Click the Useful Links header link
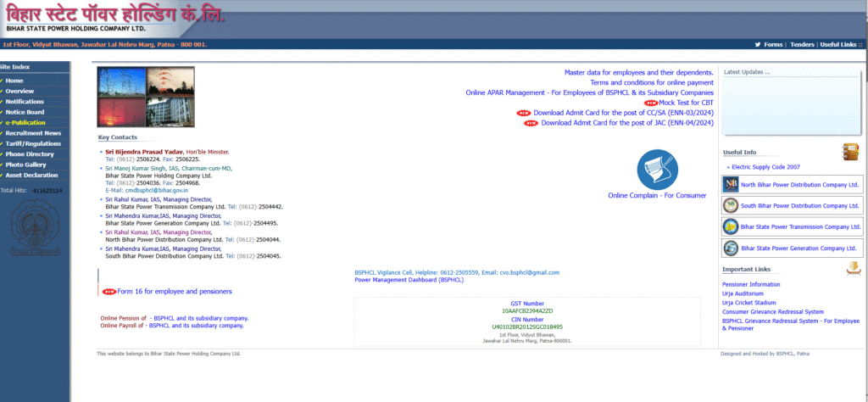 838,45
